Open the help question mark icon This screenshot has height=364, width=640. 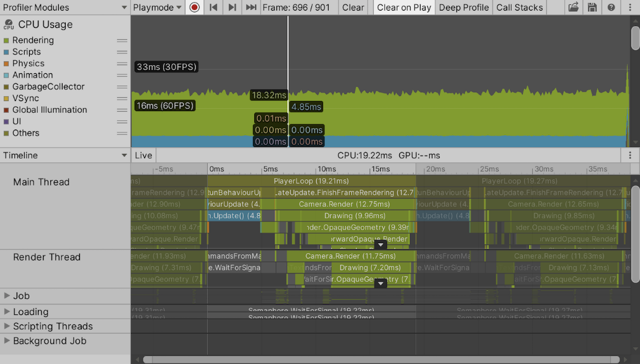tap(611, 7)
